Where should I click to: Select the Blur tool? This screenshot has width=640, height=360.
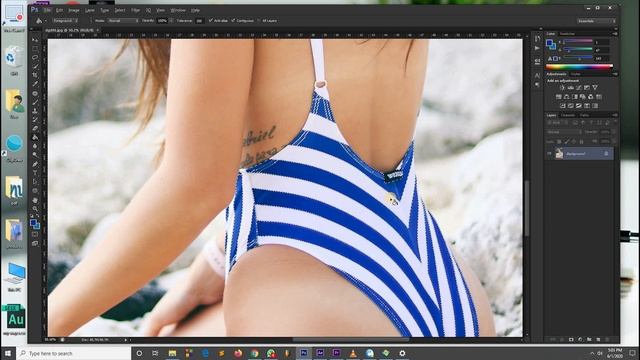pos(35,146)
